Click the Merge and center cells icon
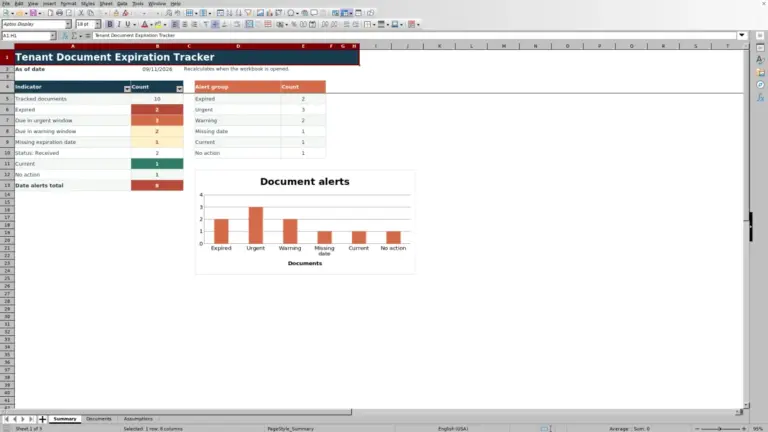The height and width of the screenshot is (432, 768). (249, 24)
